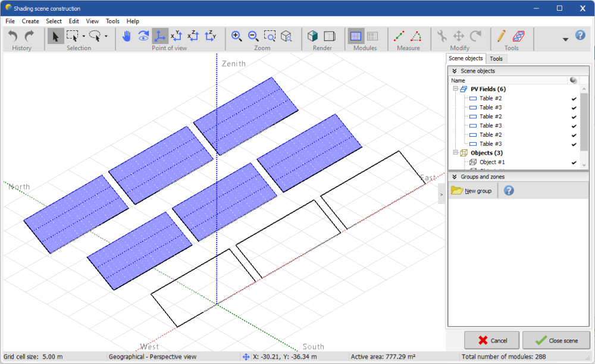Click the undo arrow in History
The image size is (595, 364).
(13, 36)
